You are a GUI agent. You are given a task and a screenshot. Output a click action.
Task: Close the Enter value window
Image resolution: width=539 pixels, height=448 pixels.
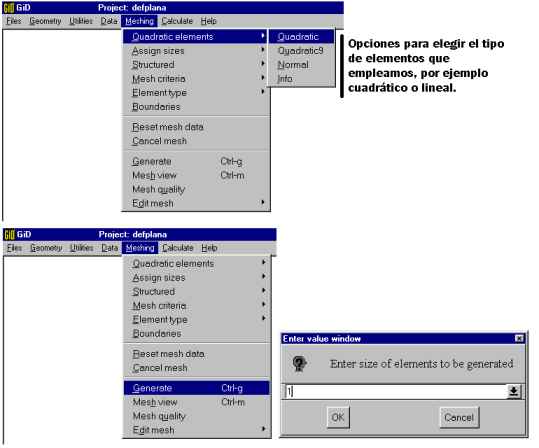[x=519, y=339]
